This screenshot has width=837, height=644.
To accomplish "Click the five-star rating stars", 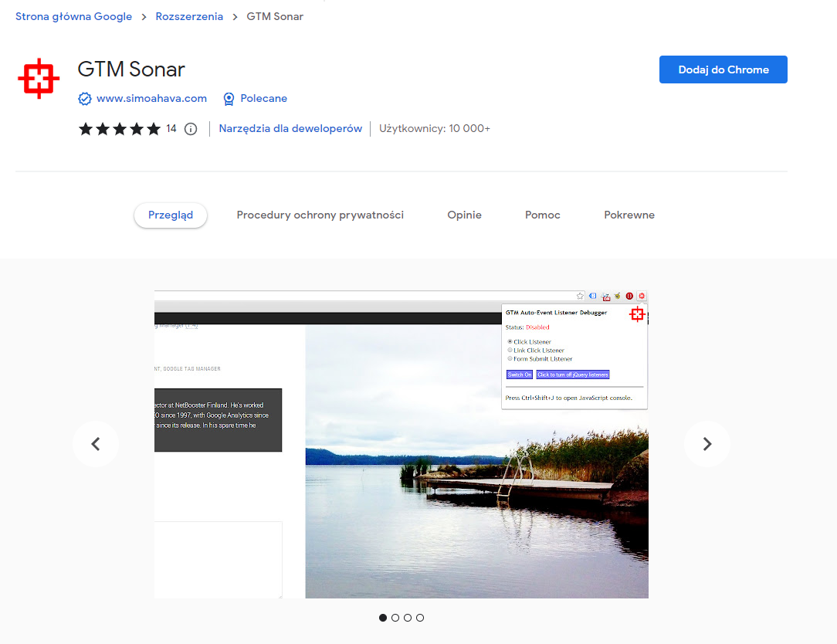I will click(x=120, y=129).
